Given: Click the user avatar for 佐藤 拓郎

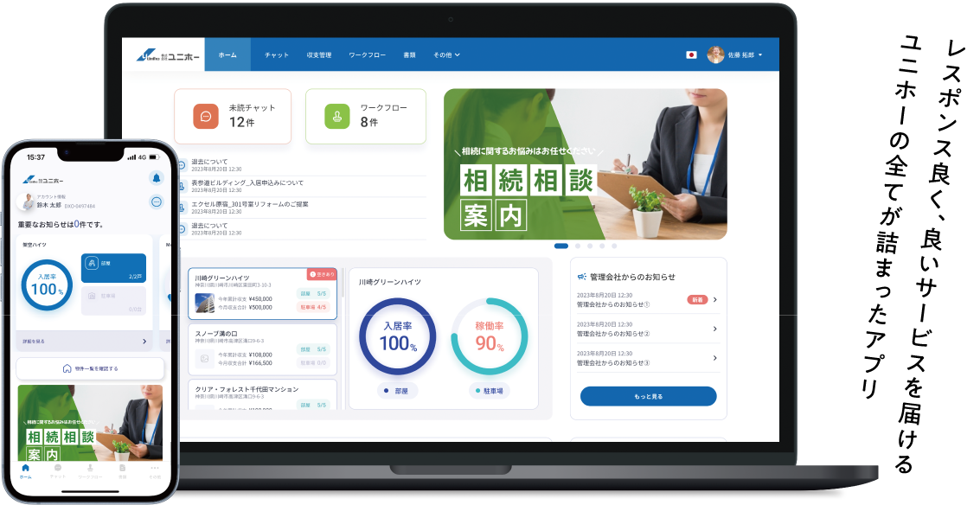Looking at the screenshot, I should pos(715,54).
